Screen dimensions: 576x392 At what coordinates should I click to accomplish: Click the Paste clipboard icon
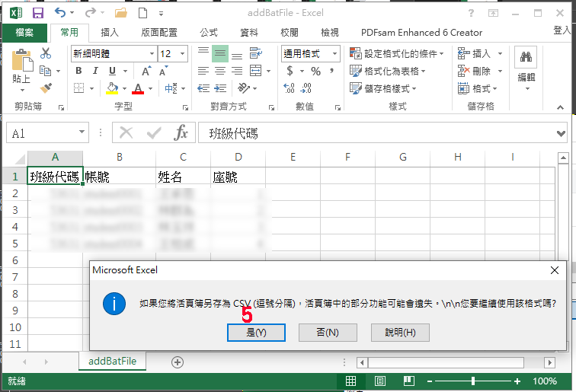pos(21,60)
